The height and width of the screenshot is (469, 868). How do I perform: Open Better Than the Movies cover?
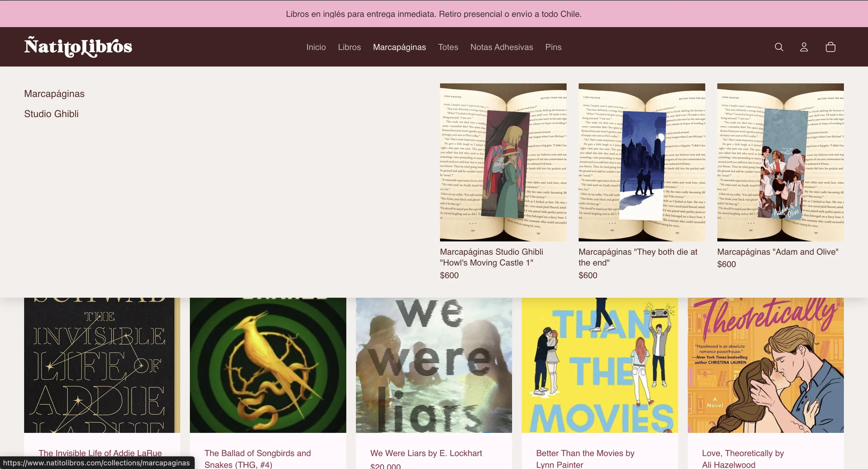click(x=600, y=365)
